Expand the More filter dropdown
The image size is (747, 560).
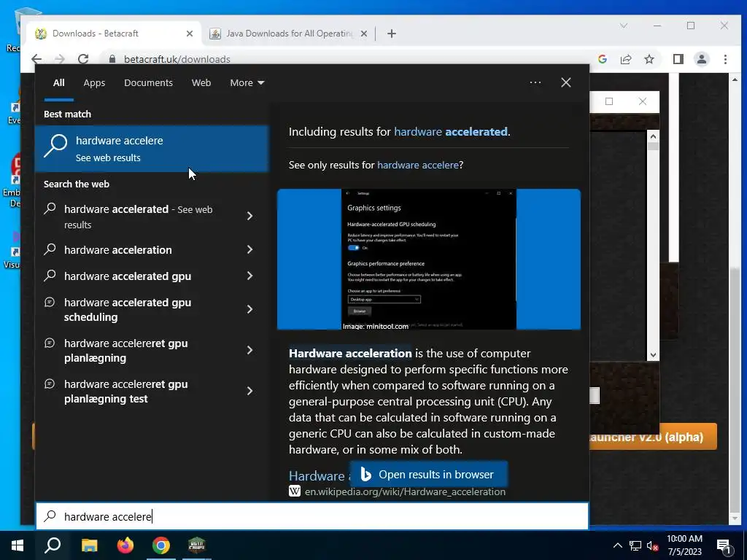[247, 83]
